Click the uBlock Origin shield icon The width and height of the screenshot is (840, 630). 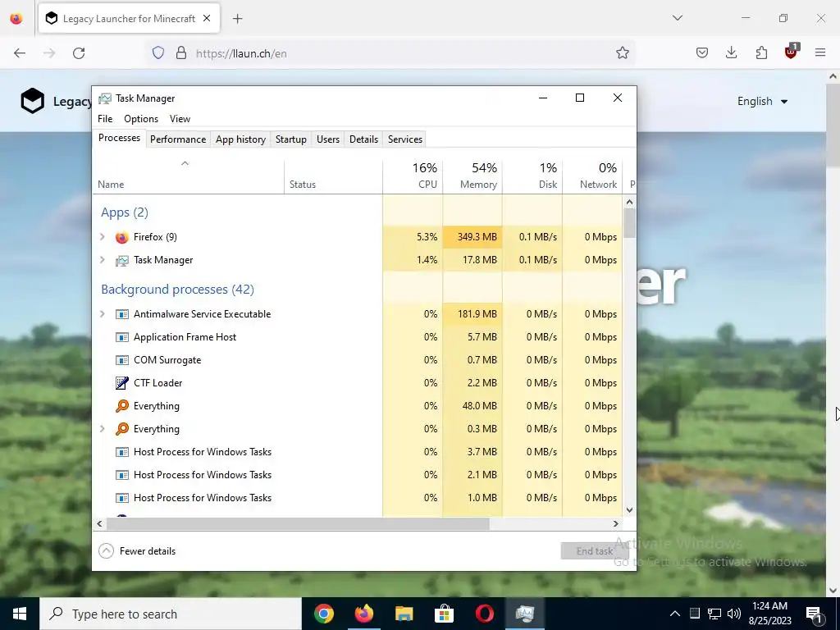click(x=792, y=52)
